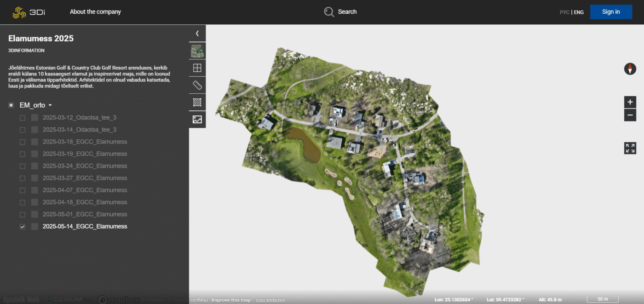Click the Search field in header
Image resolution: width=644 pixels, height=304 pixels.
341,12
